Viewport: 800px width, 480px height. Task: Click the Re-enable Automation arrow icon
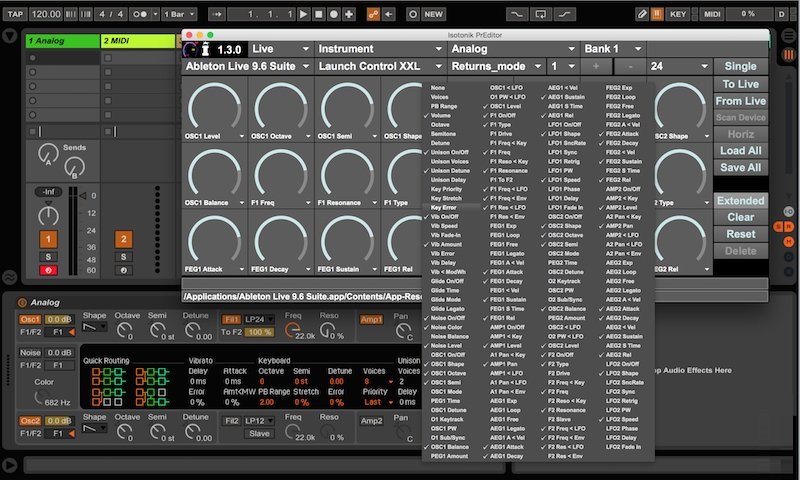coord(389,14)
